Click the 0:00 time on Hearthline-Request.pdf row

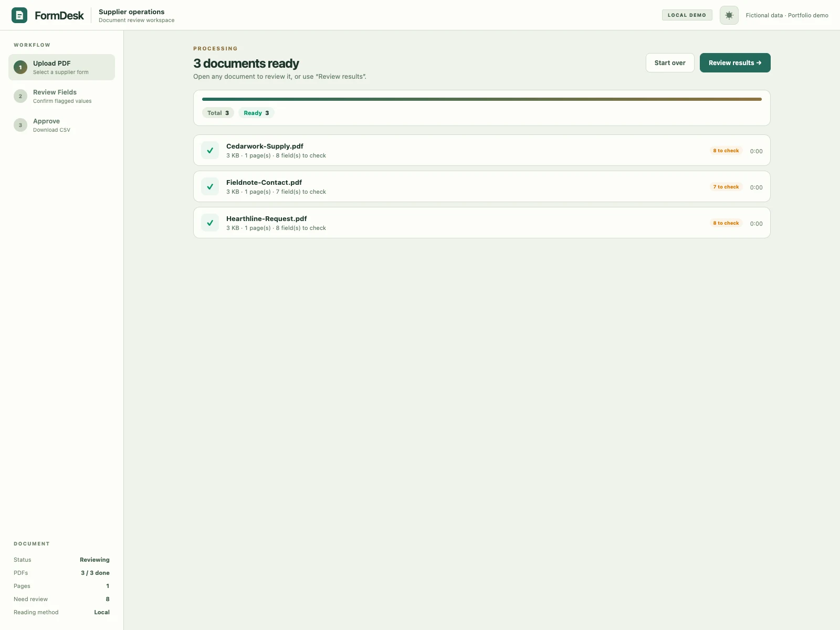coord(756,224)
